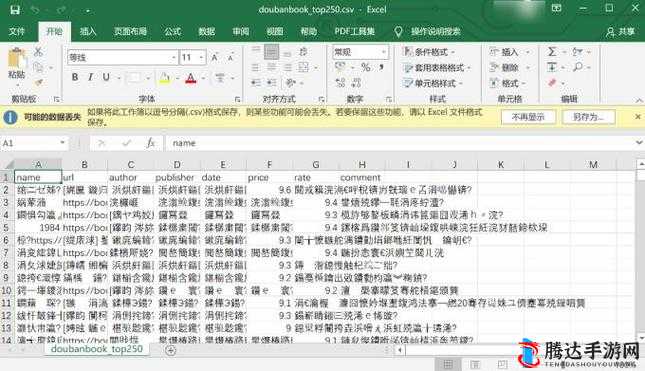Image resolution: width=645 pixels, height=371 pixels.
Task: Select the doubanbook_top250 sheet tab
Action: tap(97, 349)
